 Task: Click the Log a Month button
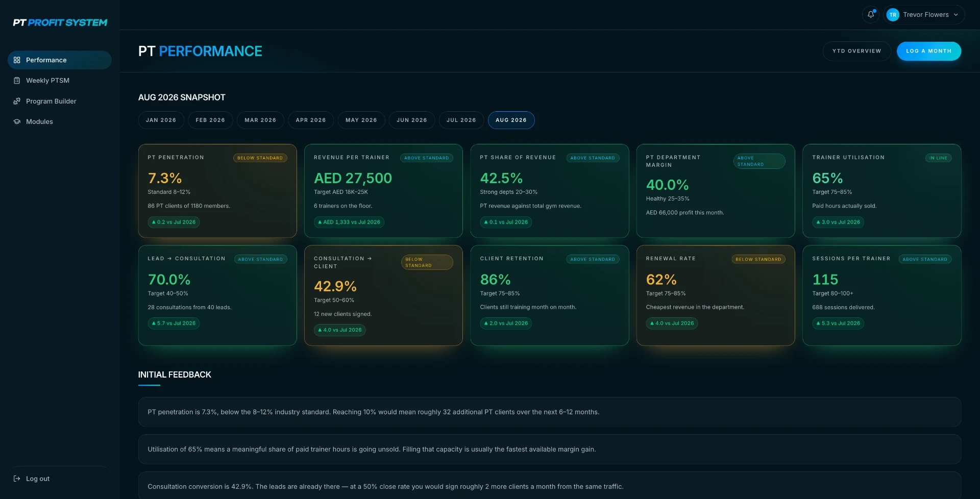929,51
